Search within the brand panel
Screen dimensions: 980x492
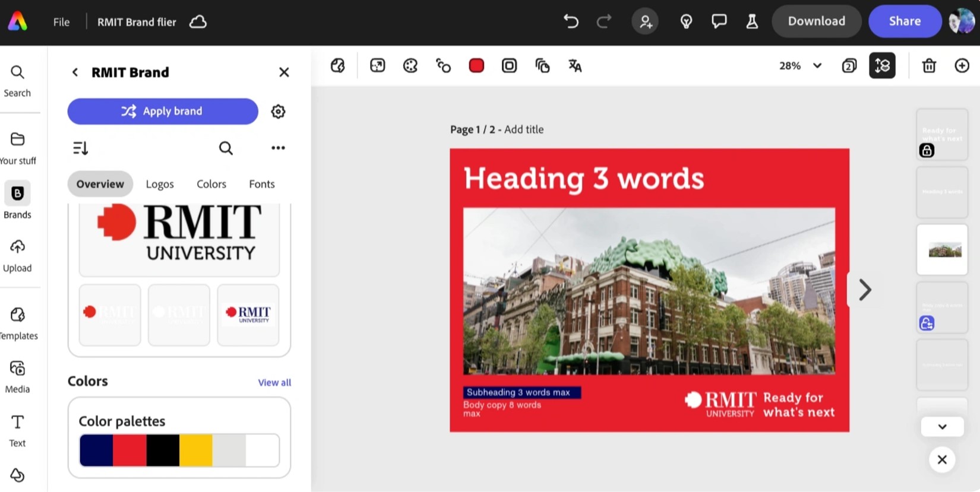coord(226,148)
